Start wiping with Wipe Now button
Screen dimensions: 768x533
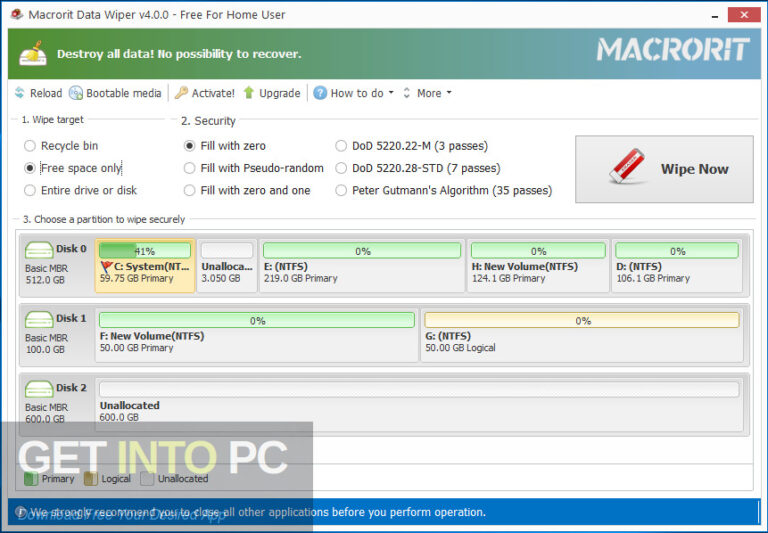[664, 169]
